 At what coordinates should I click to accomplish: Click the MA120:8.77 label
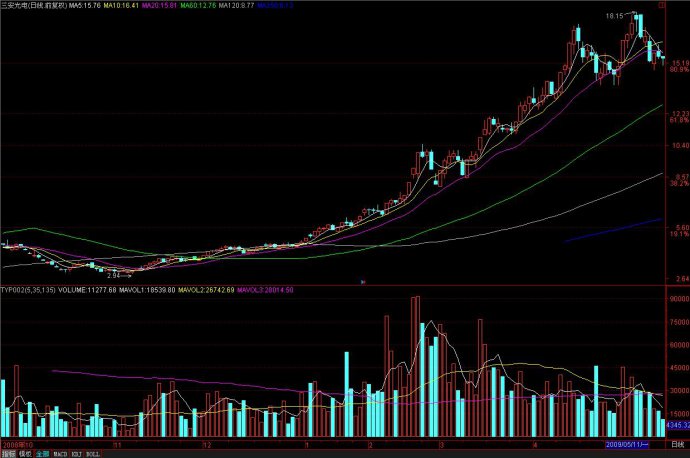pos(236,5)
